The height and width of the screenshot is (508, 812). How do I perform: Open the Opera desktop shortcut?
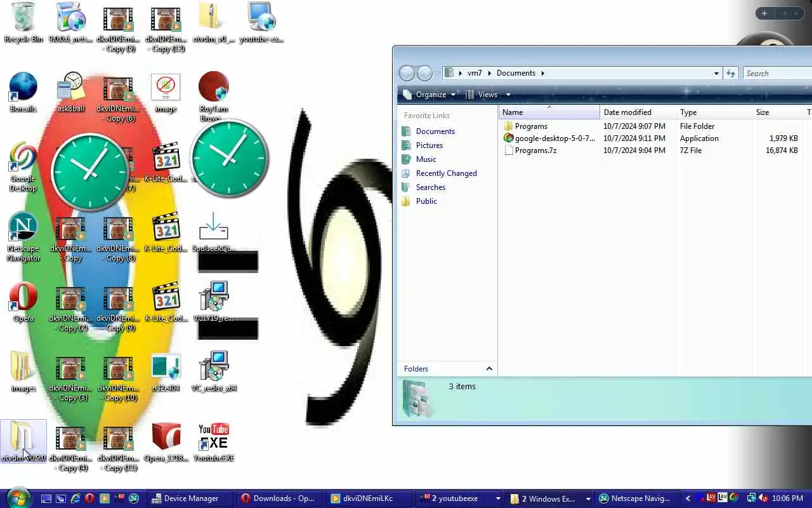point(23,302)
